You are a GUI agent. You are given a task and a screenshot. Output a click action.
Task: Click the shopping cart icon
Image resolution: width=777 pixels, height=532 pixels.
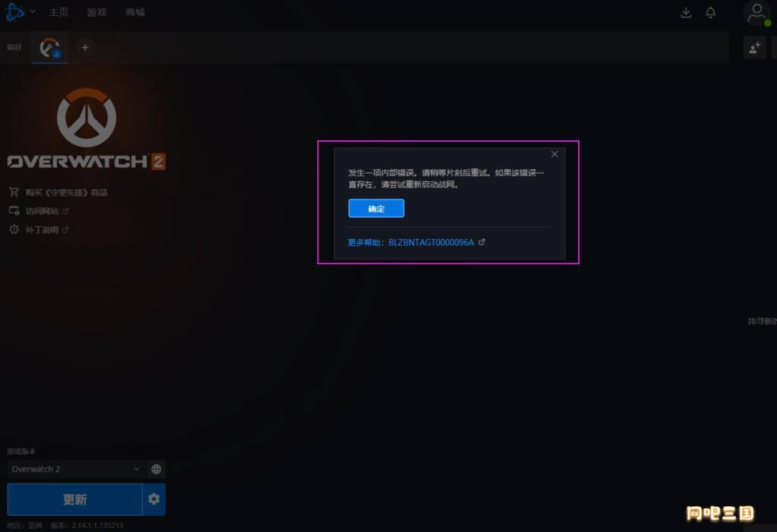(x=14, y=192)
